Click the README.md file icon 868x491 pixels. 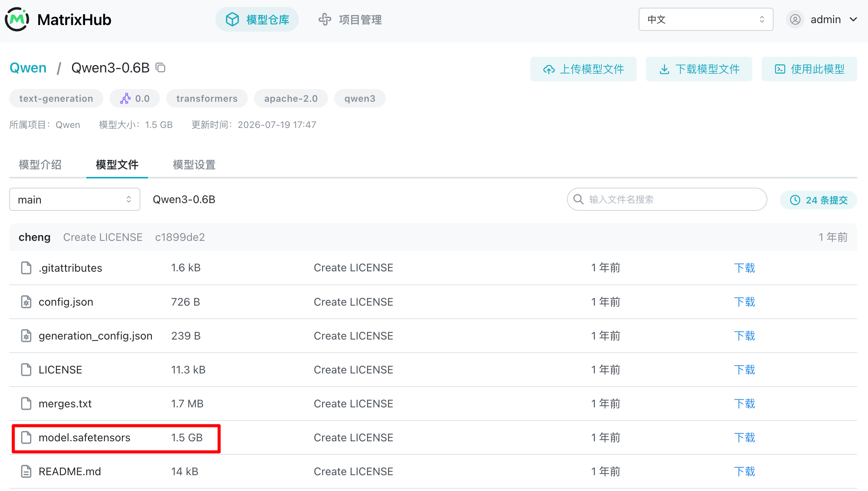[x=26, y=471]
